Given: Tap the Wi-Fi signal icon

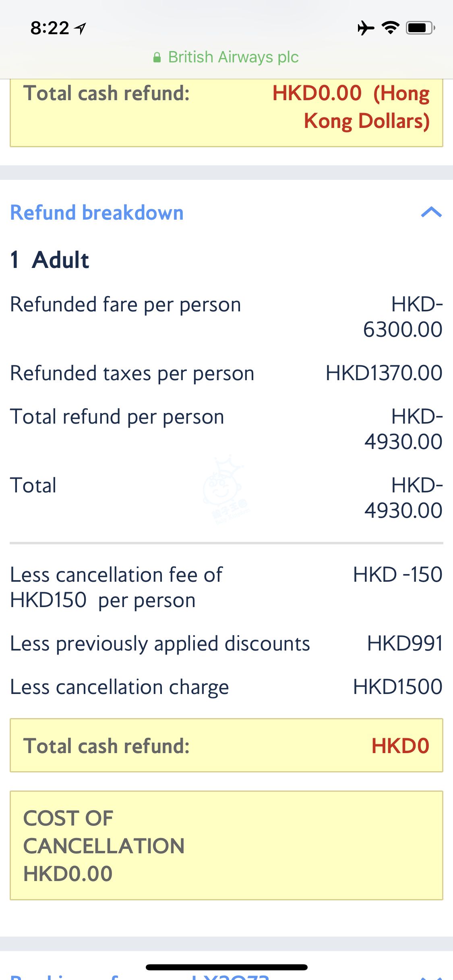Looking at the screenshot, I should click(390, 28).
